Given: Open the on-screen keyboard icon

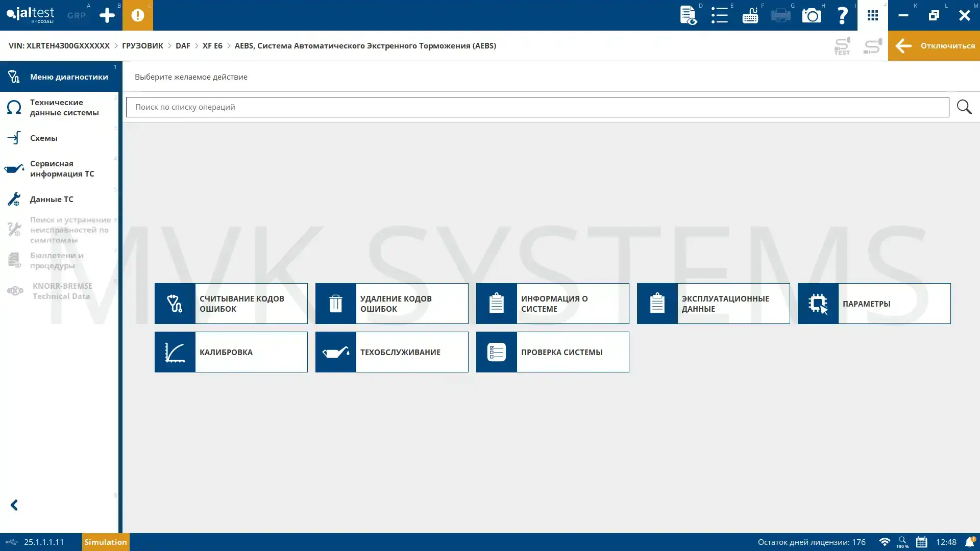Looking at the screenshot, I should [x=750, y=15].
